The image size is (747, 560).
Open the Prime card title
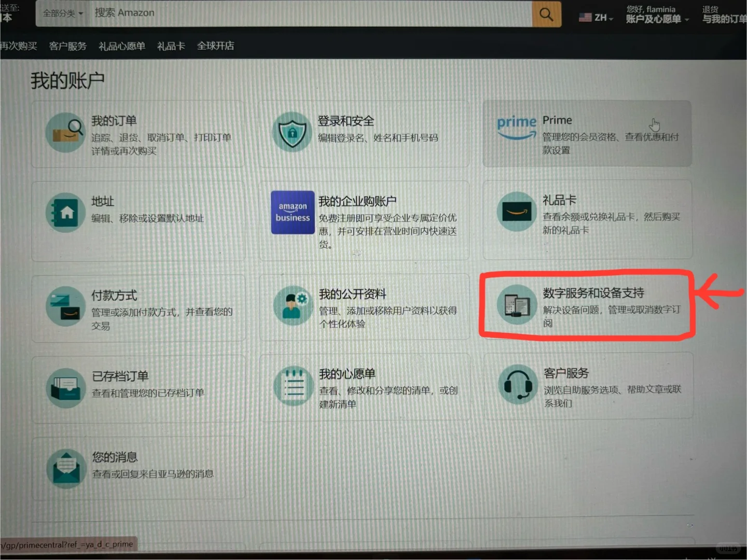(x=557, y=120)
